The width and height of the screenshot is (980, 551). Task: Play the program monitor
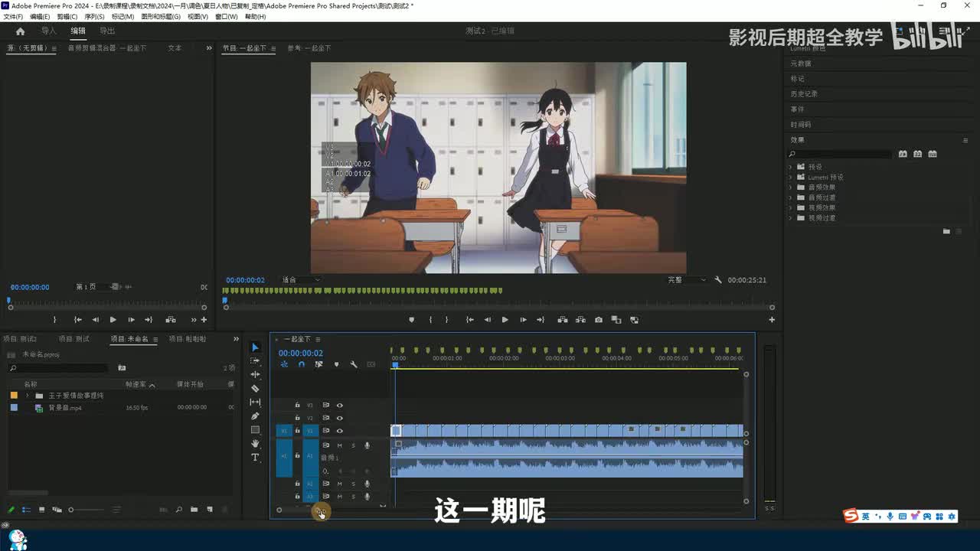tap(505, 320)
